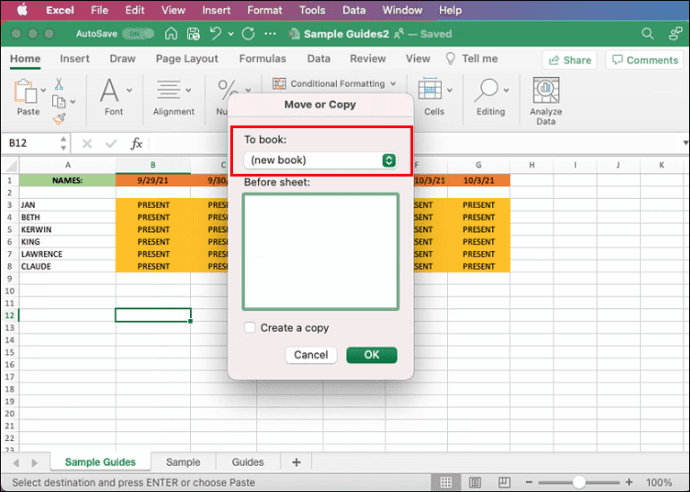Click the Cut scissors icon
Screen dimensions: 690x492
[59, 84]
